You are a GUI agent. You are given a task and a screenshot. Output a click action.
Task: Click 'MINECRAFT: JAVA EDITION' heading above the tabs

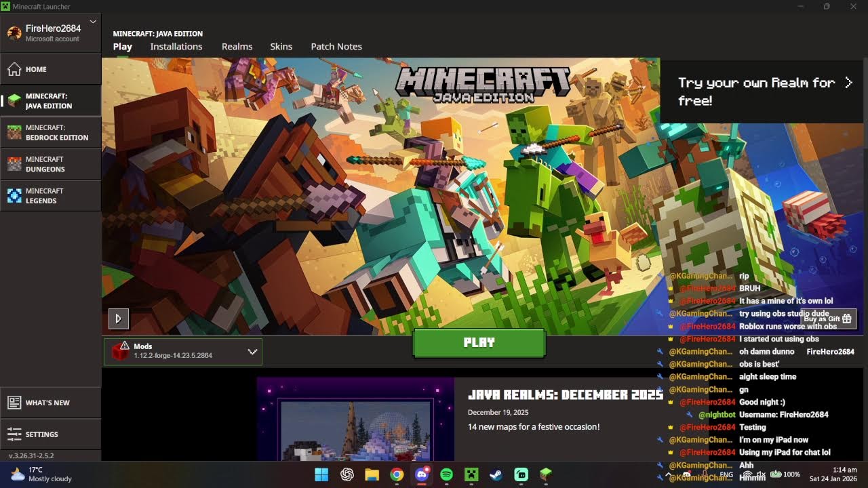point(158,33)
